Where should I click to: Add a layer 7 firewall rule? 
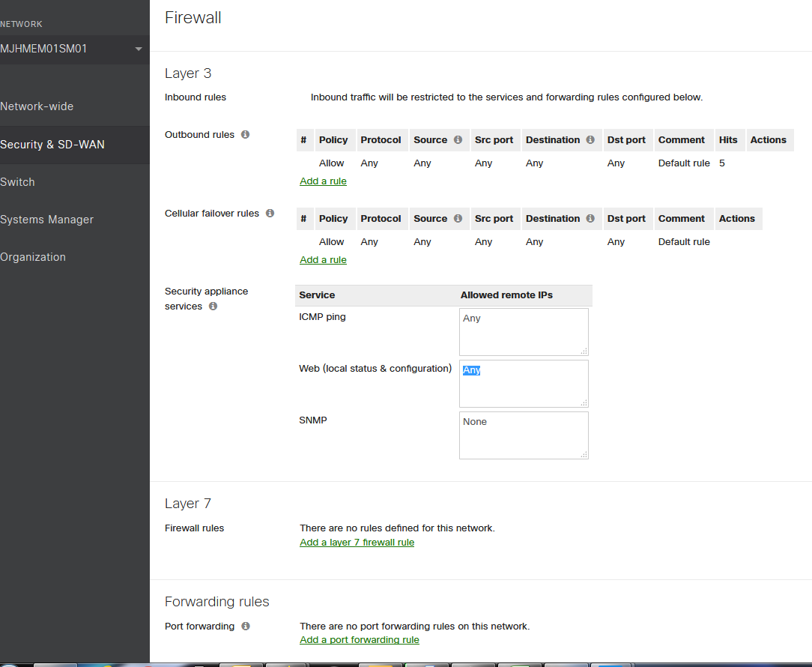(357, 543)
